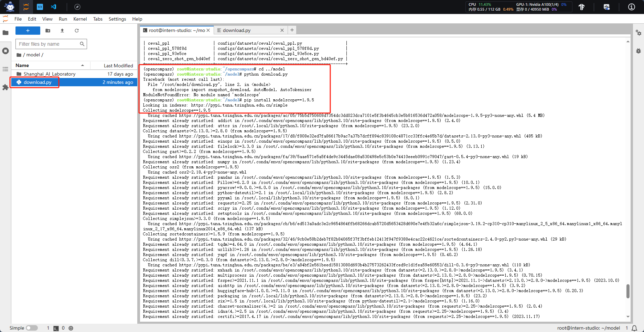
Task: Open the TensorBoard icon in top bar
Action: click(x=581, y=7)
